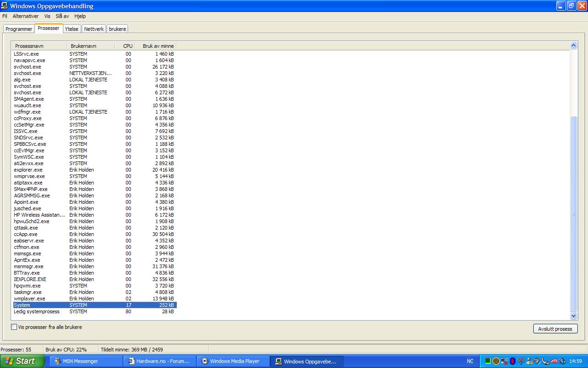Click the vertical scrollbar thumb

tap(573, 214)
